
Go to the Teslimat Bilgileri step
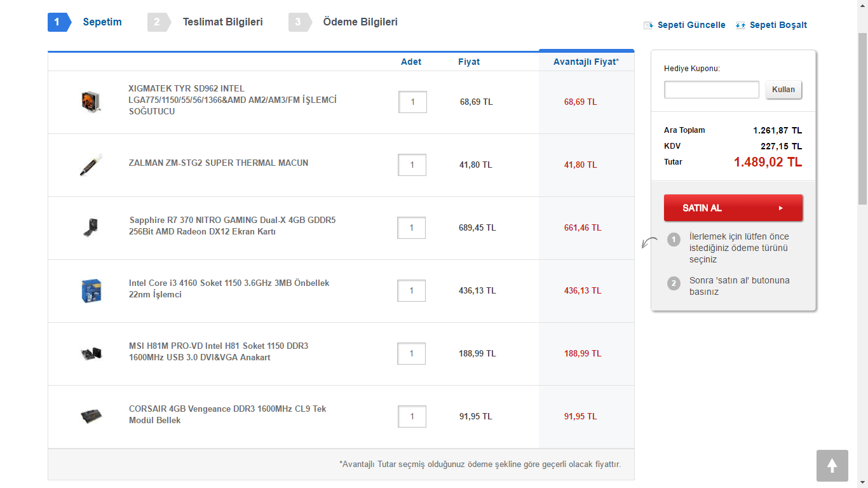coord(222,22)
